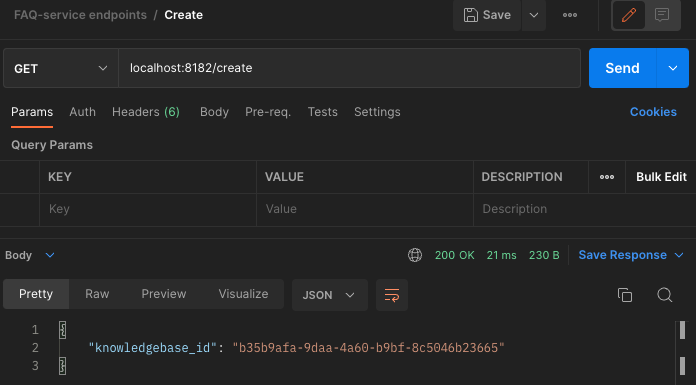Open the Headers (6) tab
Screen dimensions: 696x385
click(x=146, y=112)
